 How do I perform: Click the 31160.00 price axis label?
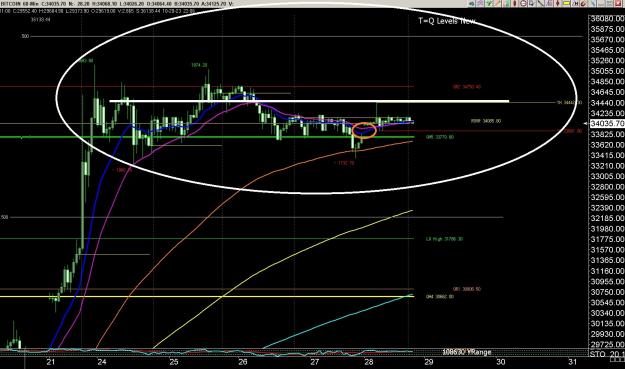607,271
